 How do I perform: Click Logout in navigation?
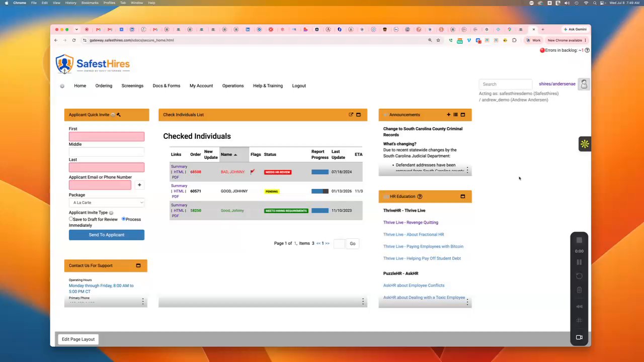tap(299, 86)
